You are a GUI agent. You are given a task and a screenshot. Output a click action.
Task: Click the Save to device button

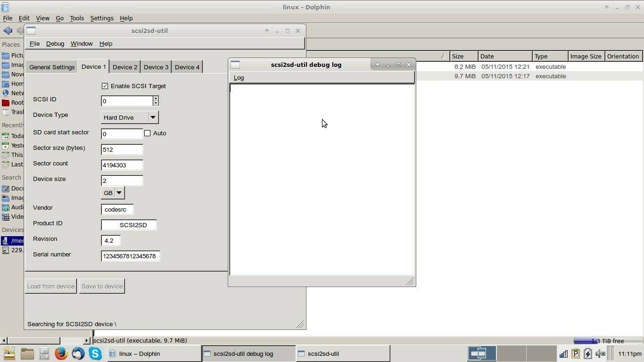coord(102,286)
